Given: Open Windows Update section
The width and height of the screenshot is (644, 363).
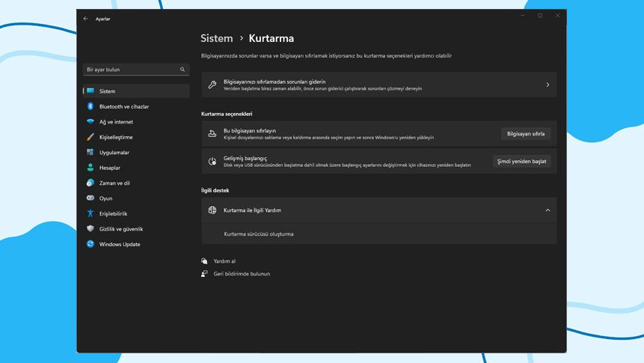Looking at the screenshot, I should click(120, 244).
